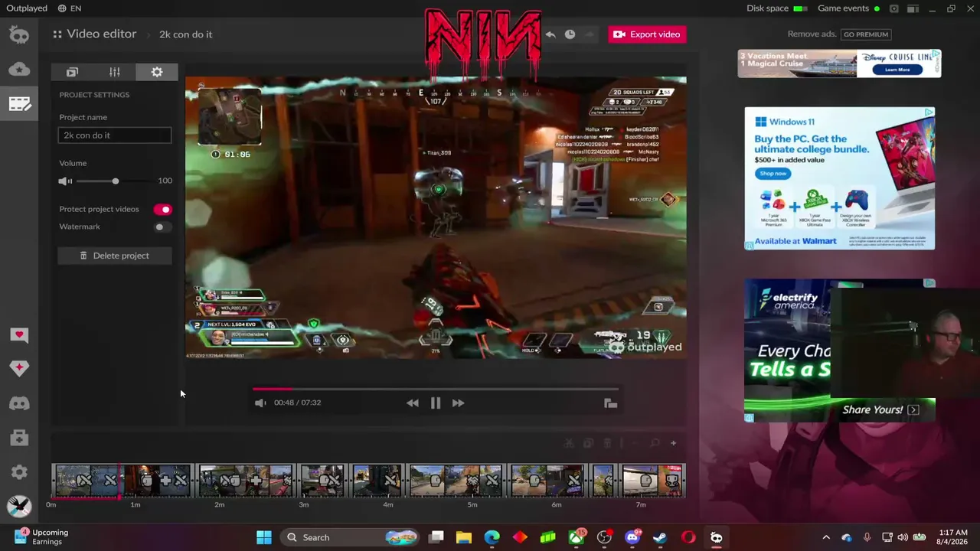This screenshot has width=980, height=551.
Task: Click the video playback progress bar
Action: click(x=436, y=389)
